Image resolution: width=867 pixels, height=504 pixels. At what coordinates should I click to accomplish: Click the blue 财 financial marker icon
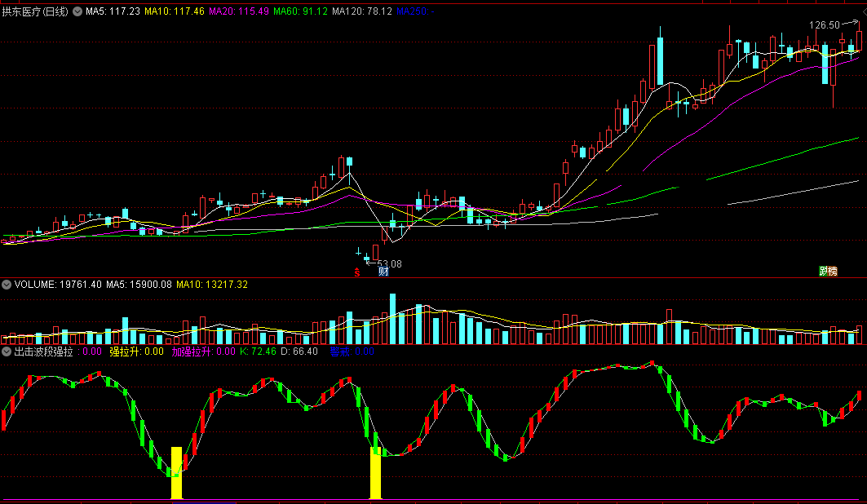[383, 272]
